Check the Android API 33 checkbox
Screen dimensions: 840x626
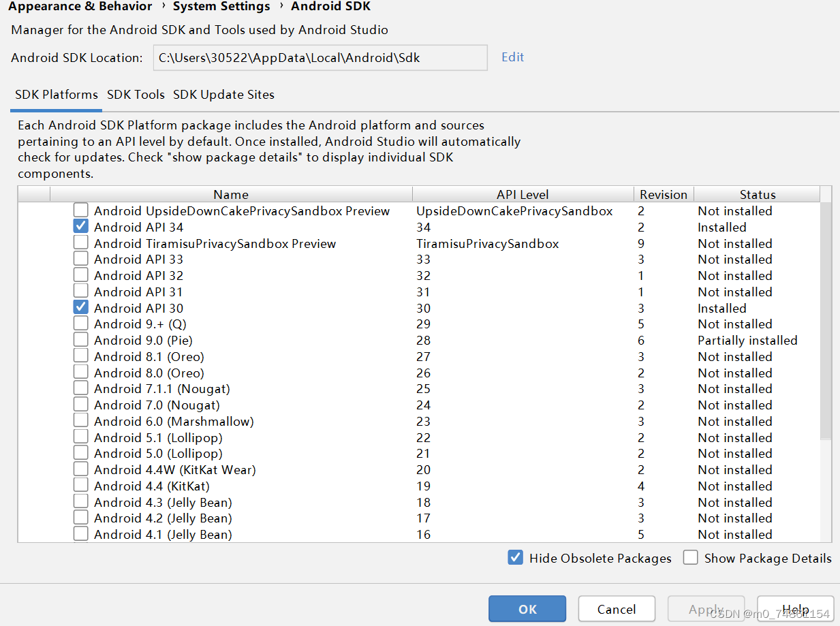[x=80, y=259]
